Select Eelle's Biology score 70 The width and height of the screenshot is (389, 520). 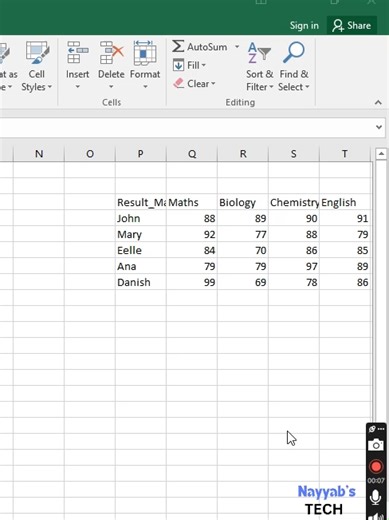243,250
